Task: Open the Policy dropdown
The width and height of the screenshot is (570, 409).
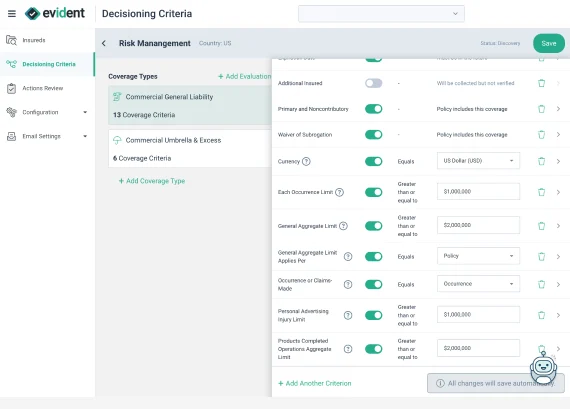Action: pos(478,256)
